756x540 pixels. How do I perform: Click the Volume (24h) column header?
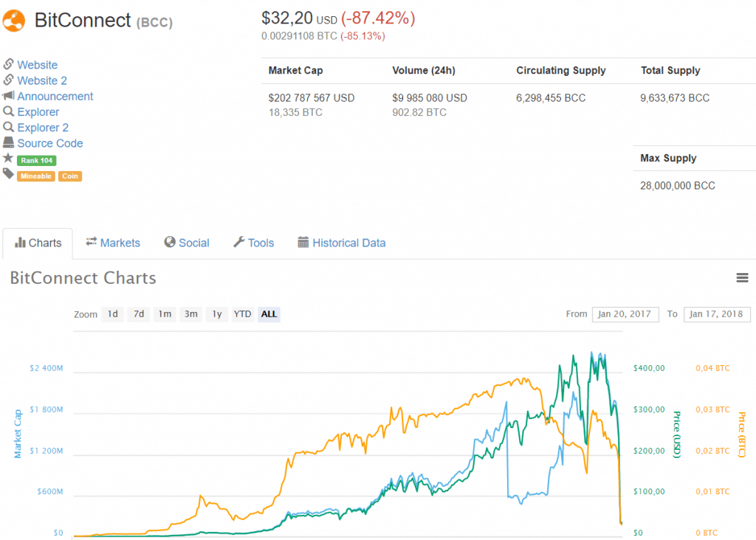(423, 70)
